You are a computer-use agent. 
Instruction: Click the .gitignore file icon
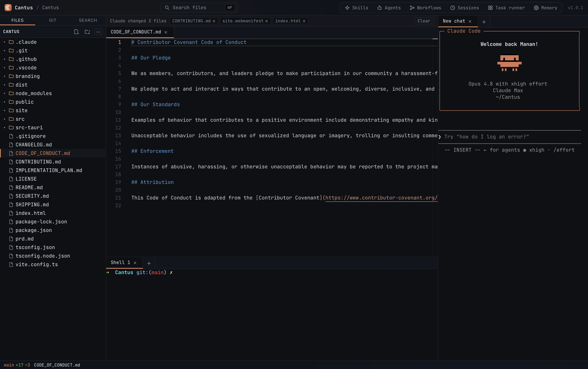pos(11,136)
